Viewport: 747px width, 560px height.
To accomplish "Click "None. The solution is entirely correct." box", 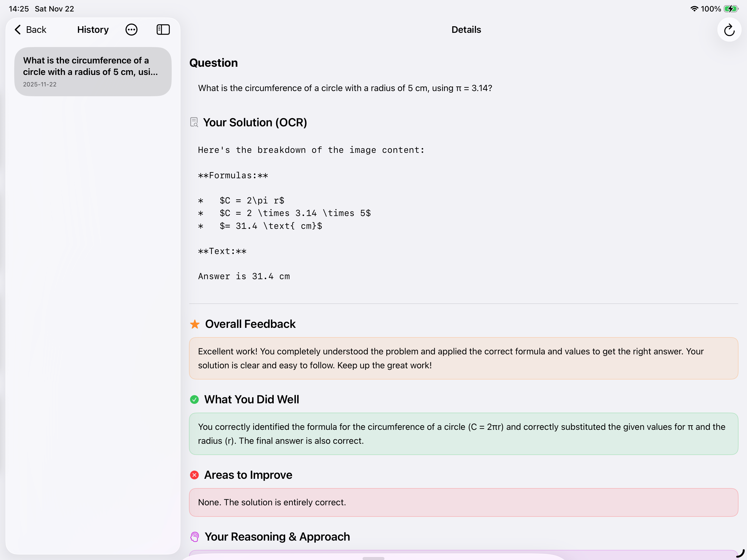I will click(x=463, y=503).
